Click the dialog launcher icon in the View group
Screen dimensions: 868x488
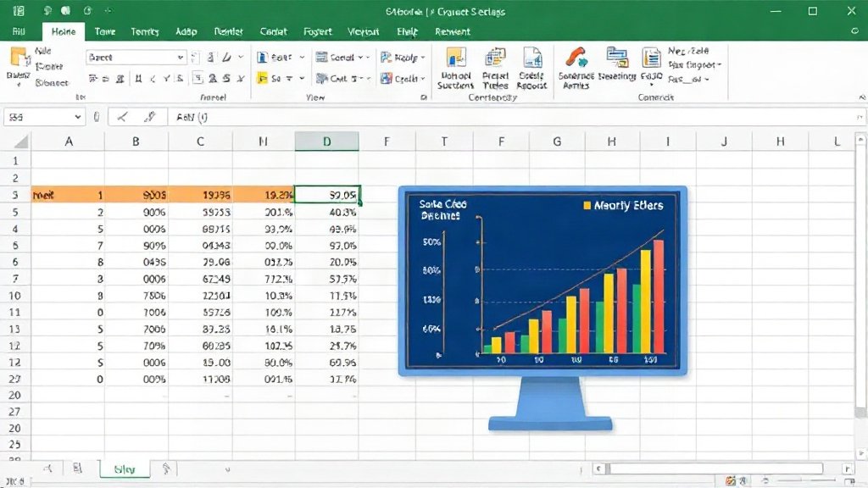424,97
